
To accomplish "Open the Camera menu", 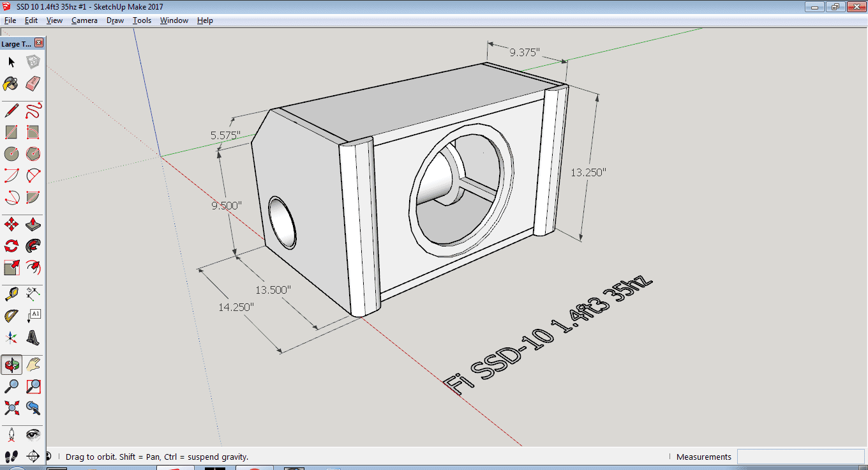I will tap(84, 20).
